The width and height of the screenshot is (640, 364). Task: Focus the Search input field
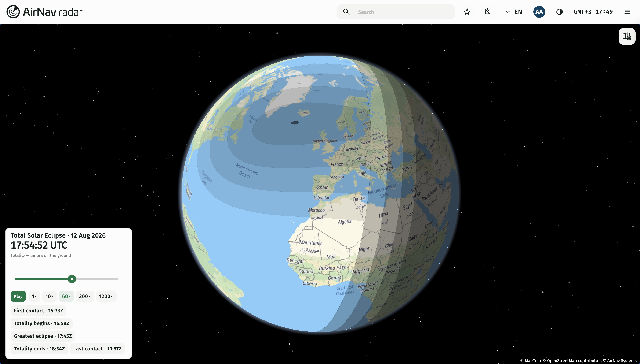coord(396,12)
